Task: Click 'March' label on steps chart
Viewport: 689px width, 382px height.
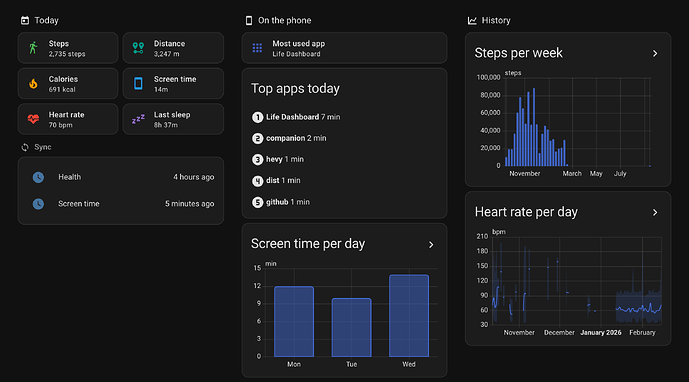Action: tap(572, 174)
